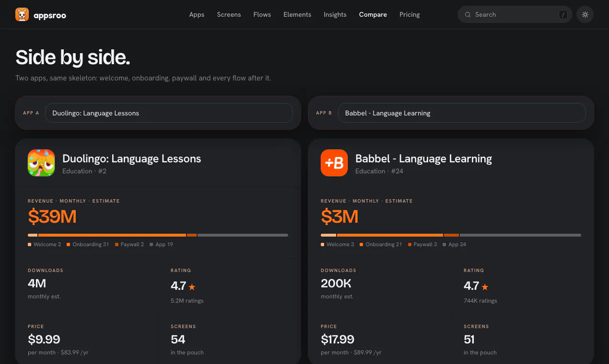
Task: Click the $17.99 price value
Action: [x=338, y=340]
